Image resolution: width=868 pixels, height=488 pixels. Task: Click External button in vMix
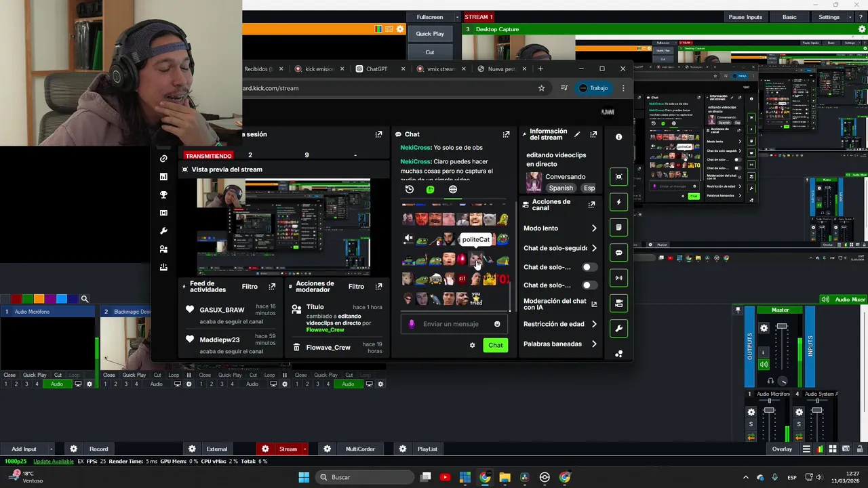[x=217, y=449]
